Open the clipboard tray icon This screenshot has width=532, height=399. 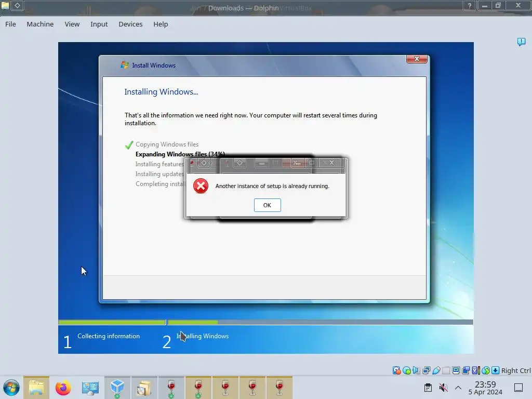click(x=428, y=388)
